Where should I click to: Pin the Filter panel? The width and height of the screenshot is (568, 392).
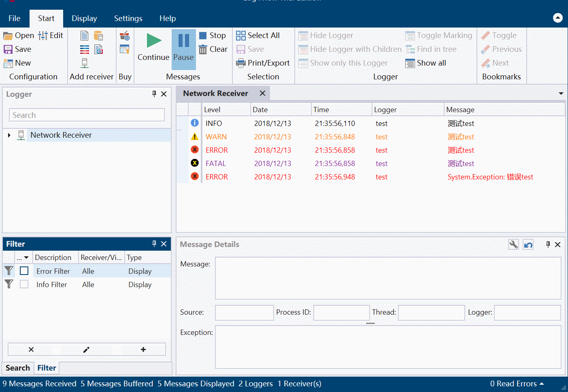(154, 244)
